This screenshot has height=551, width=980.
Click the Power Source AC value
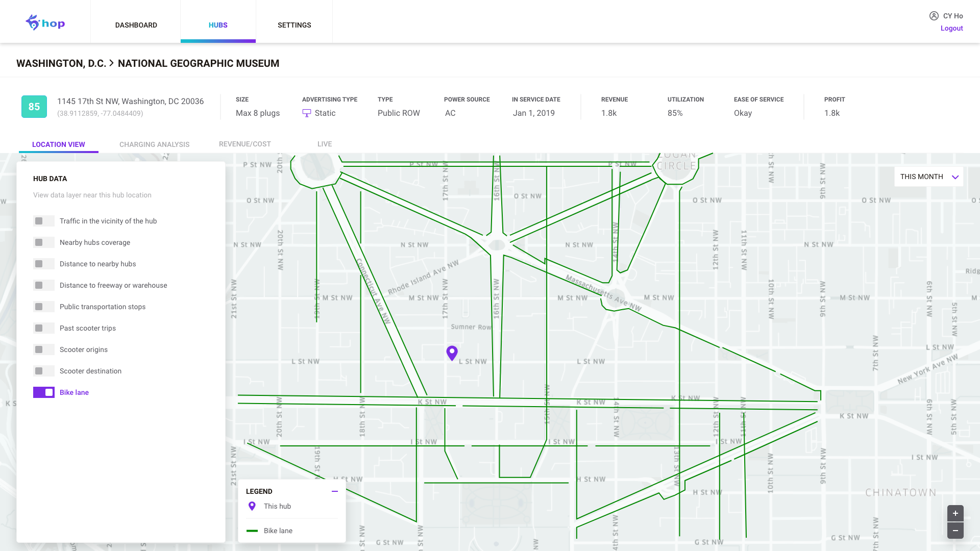click(450, 113)
